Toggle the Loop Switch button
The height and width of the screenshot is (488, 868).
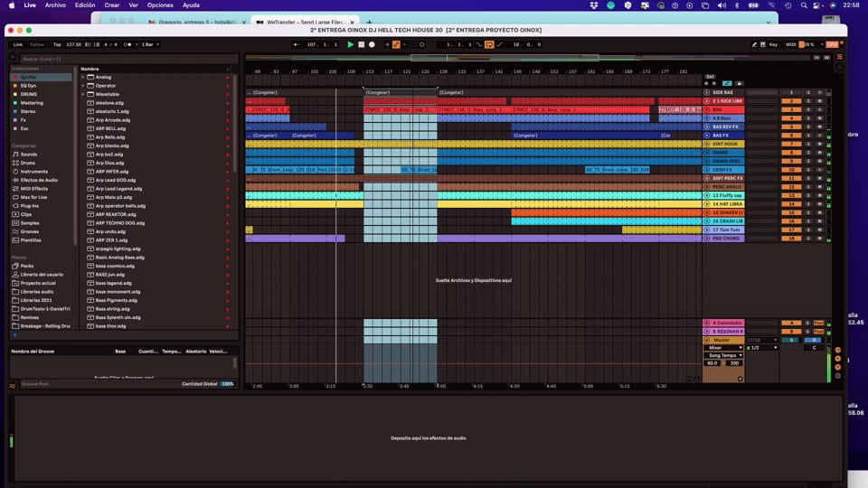point(489,44)
